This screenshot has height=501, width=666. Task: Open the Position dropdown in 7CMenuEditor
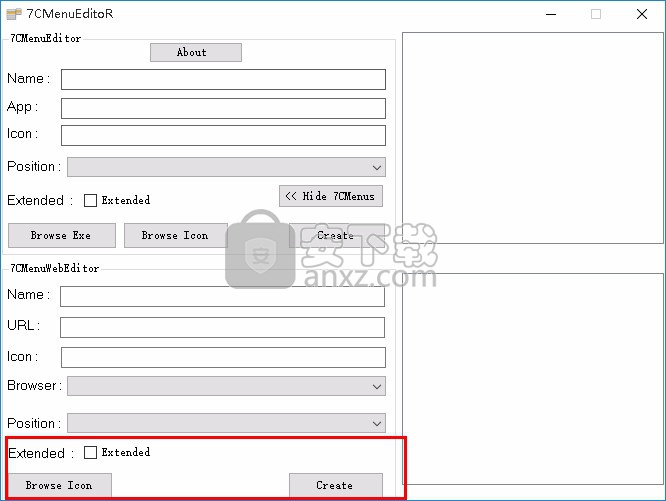coord(226,167)
